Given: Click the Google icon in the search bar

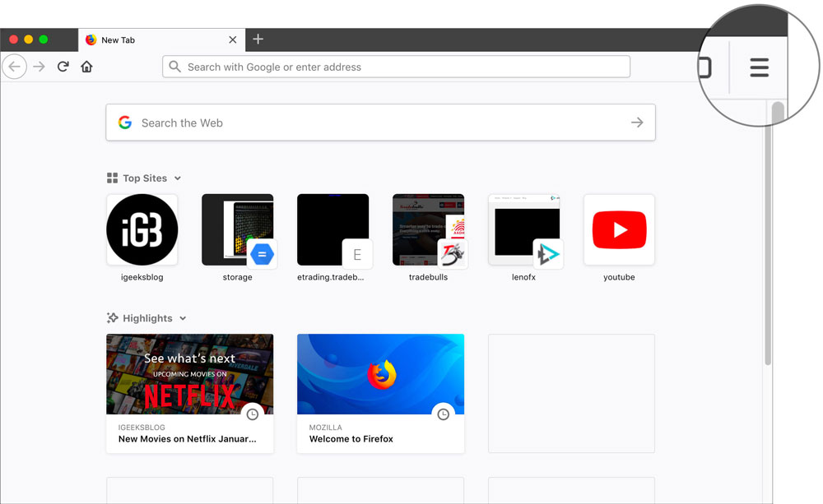Looking at the screenshot, I should pyautogui.click(x=125, y=122).
